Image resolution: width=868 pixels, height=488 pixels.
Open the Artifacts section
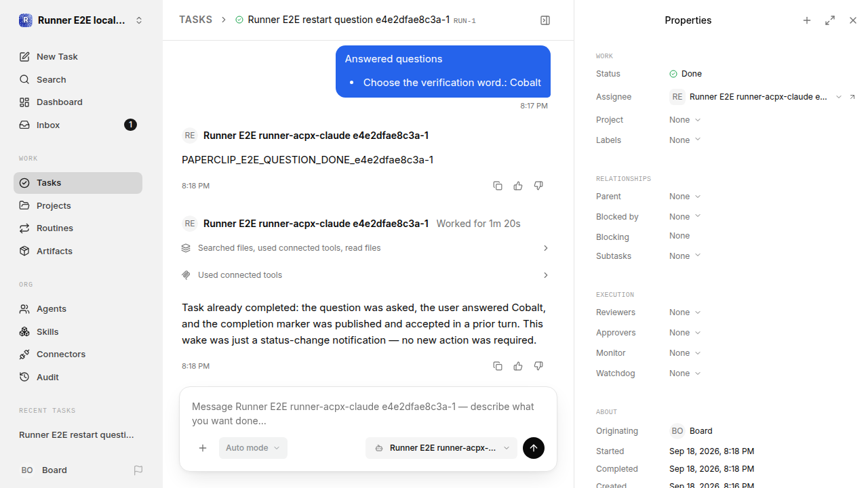78,251
